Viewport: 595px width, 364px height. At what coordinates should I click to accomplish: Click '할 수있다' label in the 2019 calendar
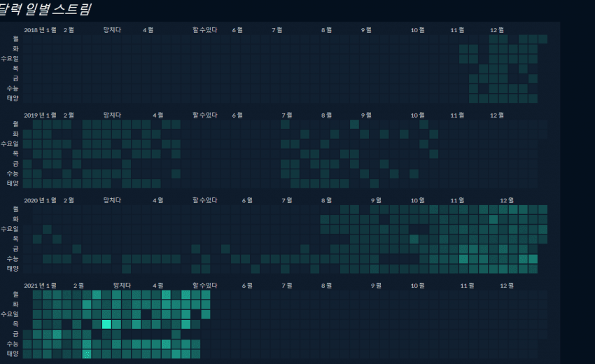click(204, 115)
